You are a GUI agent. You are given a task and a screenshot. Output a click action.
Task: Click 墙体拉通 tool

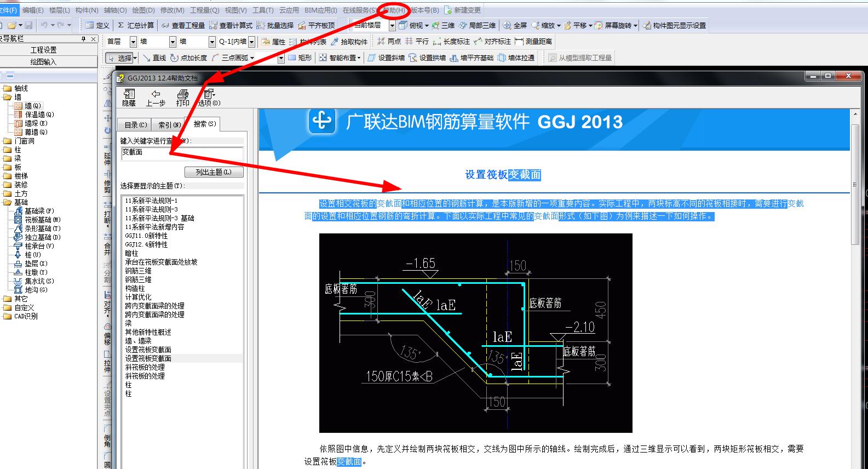[516, 58]
